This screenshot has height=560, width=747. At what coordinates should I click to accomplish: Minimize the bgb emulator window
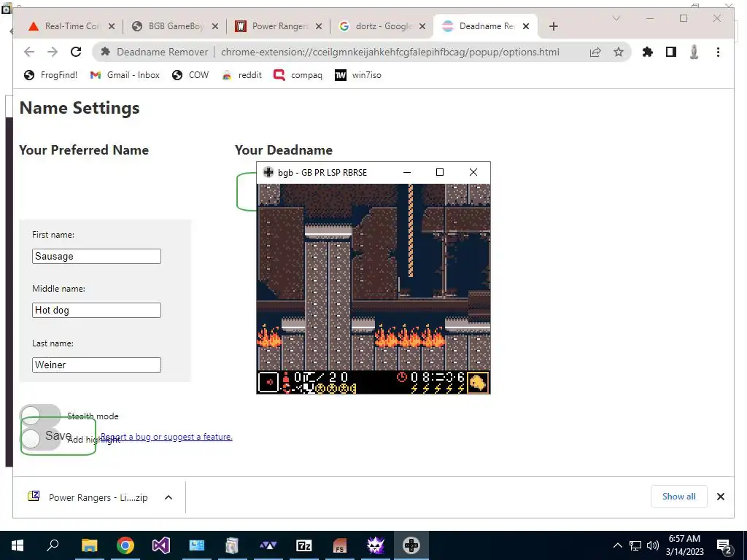[407, 172]
